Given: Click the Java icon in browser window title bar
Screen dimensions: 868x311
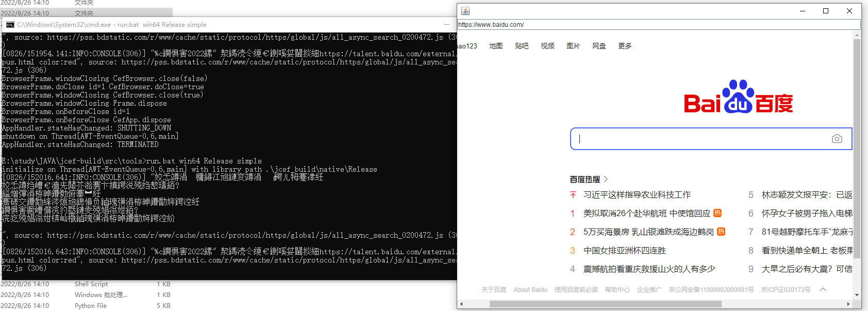Looking at the screenshot, I should pyautogui.click(x=465, y=11).
